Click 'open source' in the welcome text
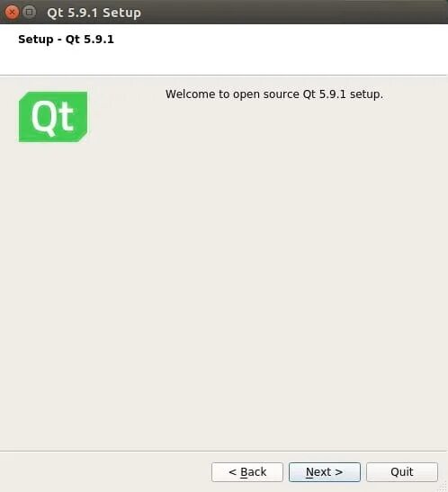 point(266,94)
